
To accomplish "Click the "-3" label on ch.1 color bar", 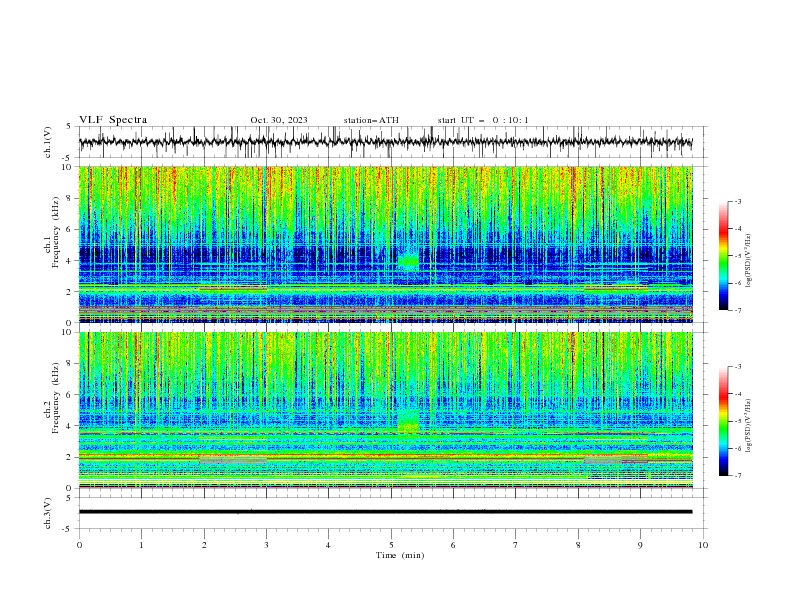I will 738,201.
